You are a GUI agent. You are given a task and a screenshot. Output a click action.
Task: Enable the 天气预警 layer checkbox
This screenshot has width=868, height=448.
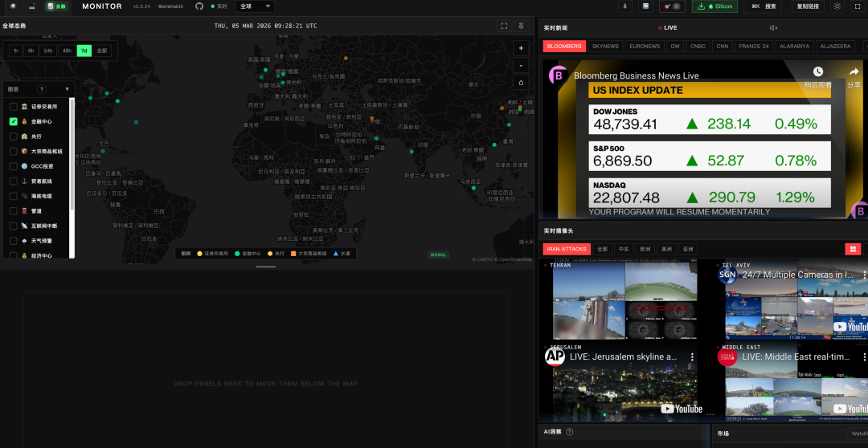pyautogui.click(x=14, y=241)
